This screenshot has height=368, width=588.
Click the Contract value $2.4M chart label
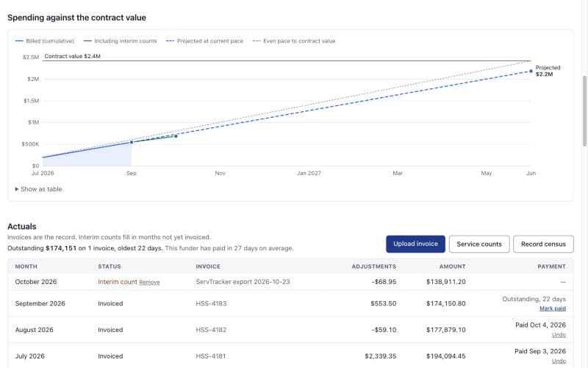[x=72, y=57]
